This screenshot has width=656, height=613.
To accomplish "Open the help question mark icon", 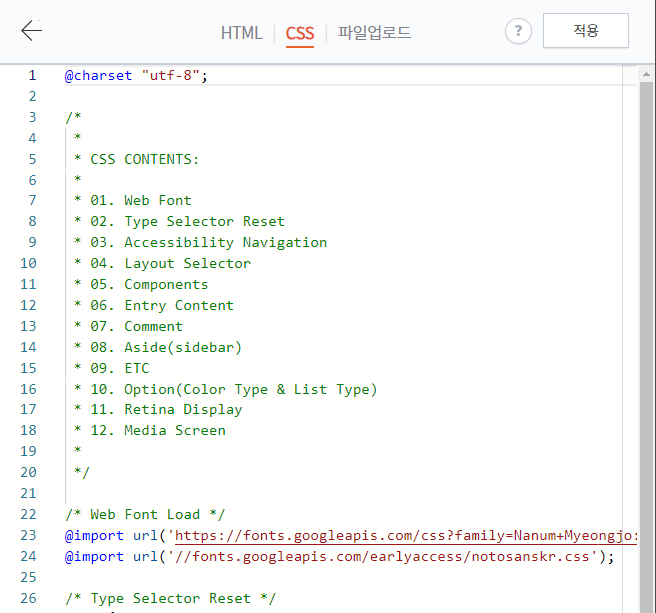I will (x=518, y=31).
